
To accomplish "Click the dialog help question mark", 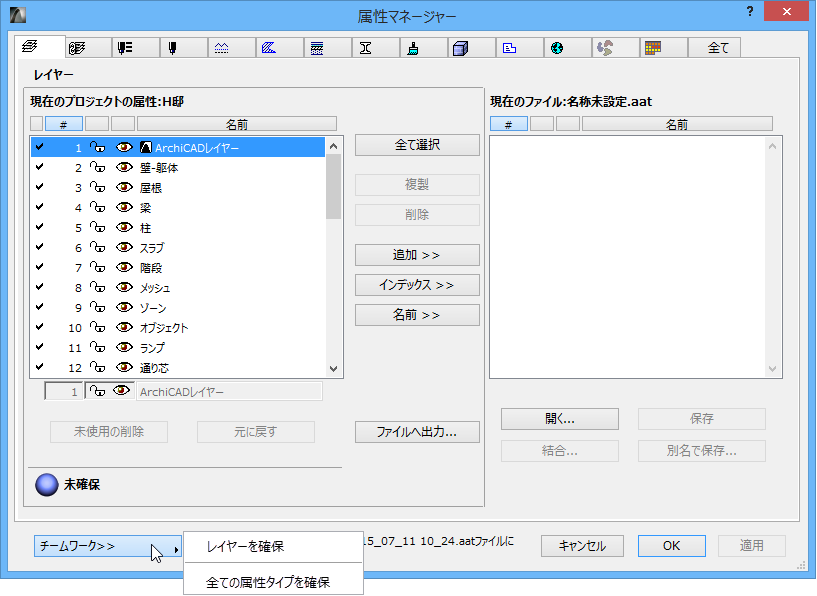I will (x=749, y=11).
